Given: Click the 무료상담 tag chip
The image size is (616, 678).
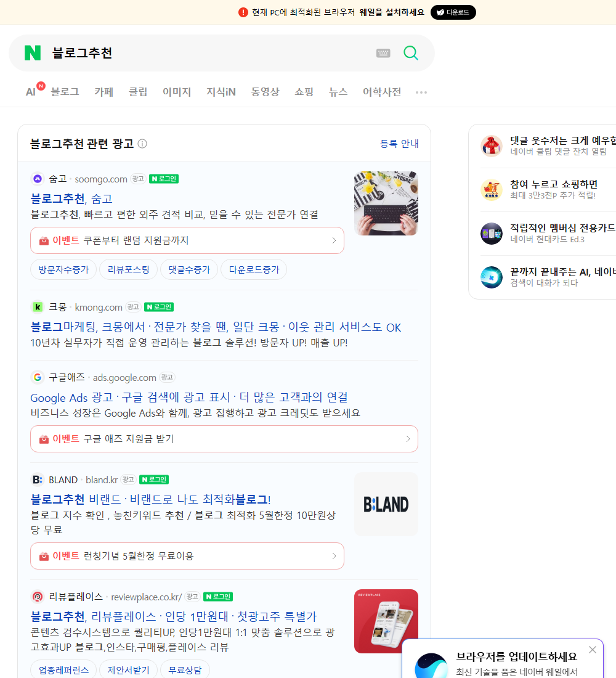Looking at the screenshot, I should [185, 670].
